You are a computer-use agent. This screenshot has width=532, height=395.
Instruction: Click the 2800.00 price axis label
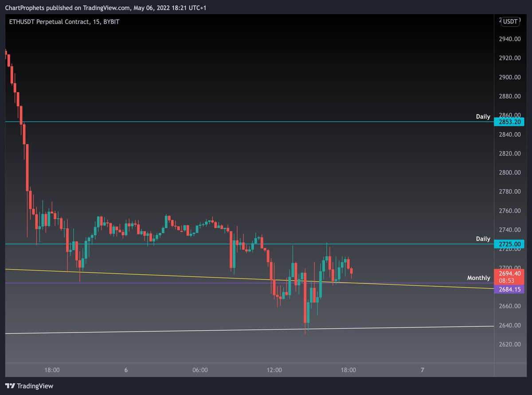point(510,172)
